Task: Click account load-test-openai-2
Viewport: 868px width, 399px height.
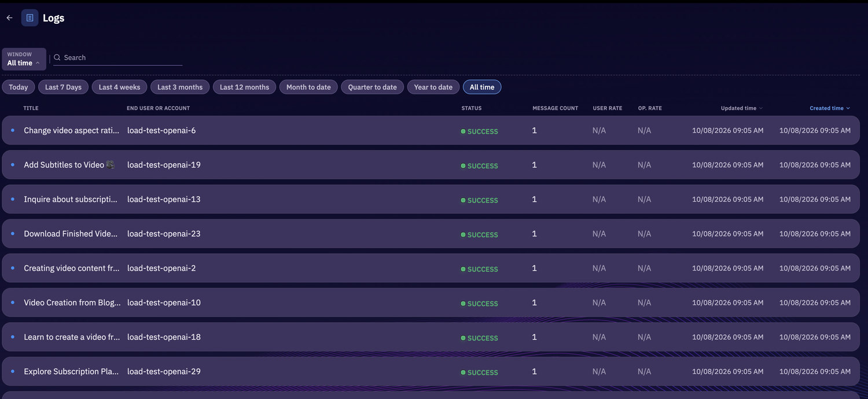Action: click(161, 268)
